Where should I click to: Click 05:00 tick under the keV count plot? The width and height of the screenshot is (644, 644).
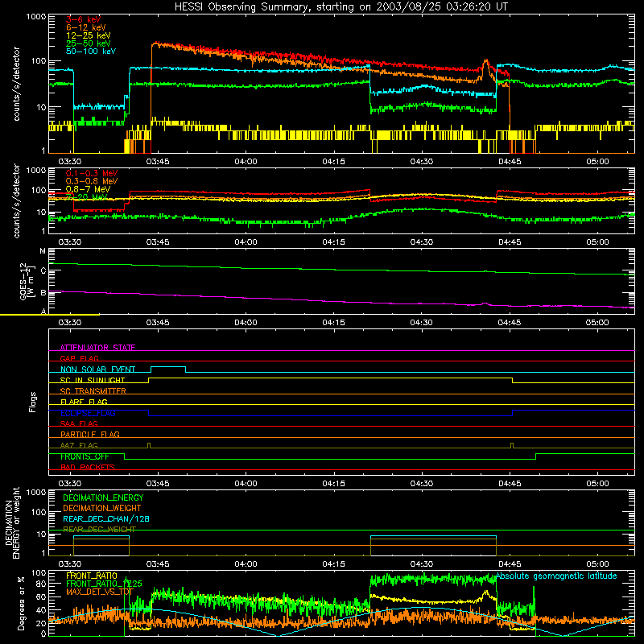pyautogui.click(x=597, y=162)
